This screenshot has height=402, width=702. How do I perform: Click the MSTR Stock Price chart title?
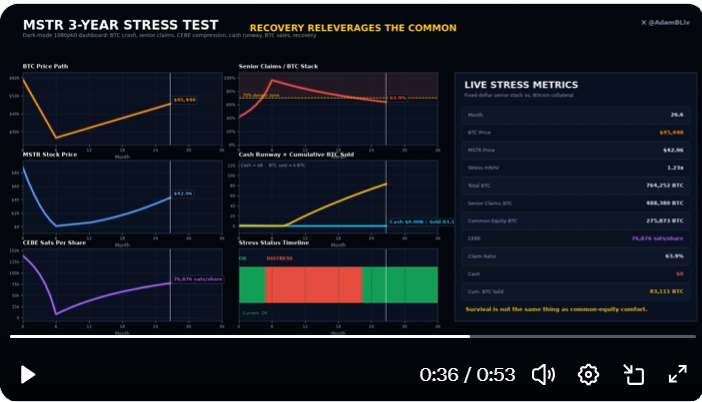(x=50, y=154)
